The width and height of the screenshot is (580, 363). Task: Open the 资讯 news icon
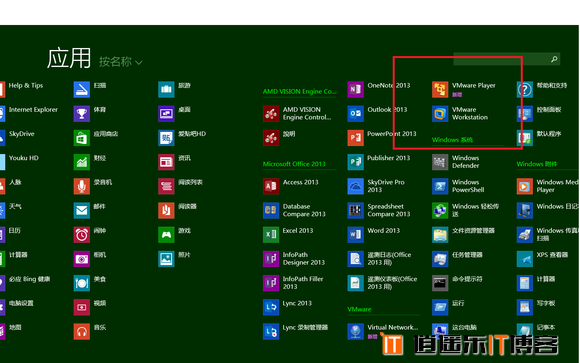click(x=166, y=162)
